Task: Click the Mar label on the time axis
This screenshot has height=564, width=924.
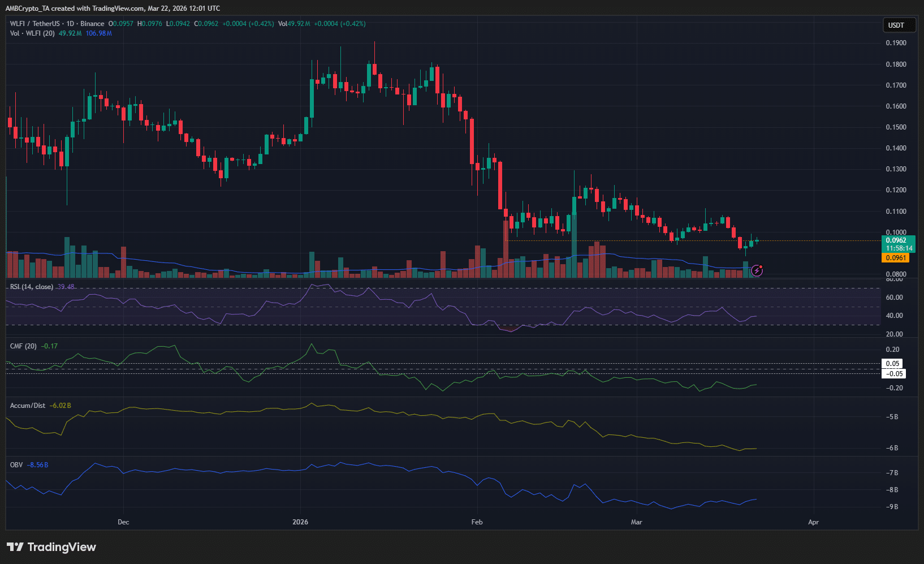Action: click(x=636, y=522)
